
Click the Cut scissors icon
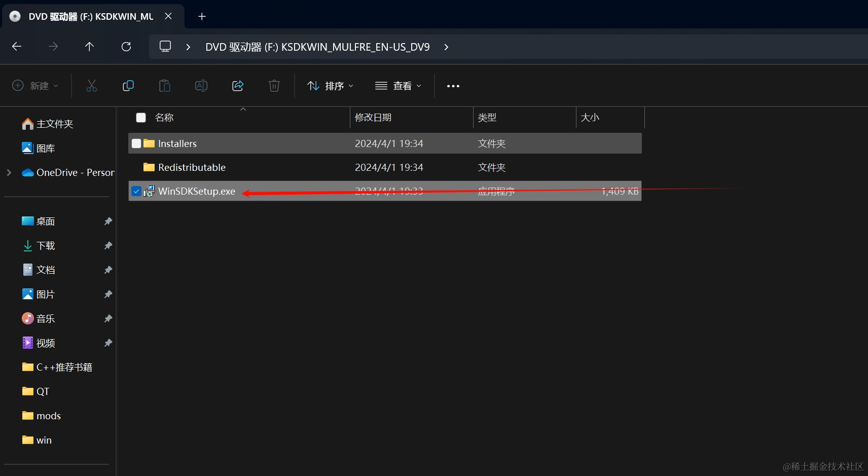(92, 86)
